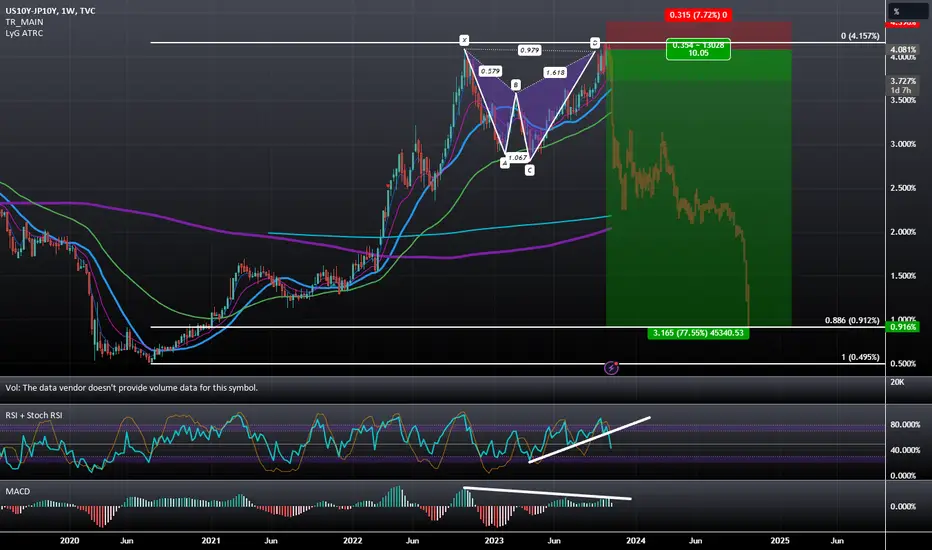This screenshot has width=932, height=550.
Task: Click 1.500% on the price axis
Action: 903,276
